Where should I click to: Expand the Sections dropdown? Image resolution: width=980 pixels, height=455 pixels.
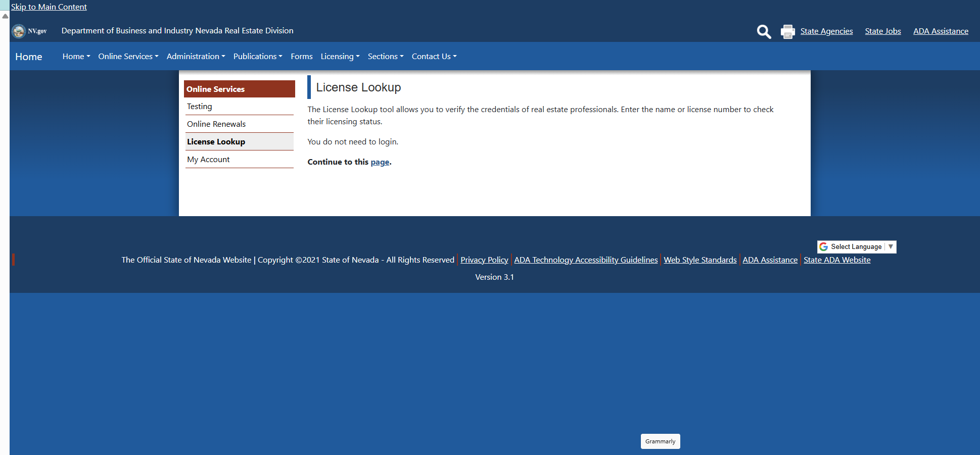(x=386, y=57)
